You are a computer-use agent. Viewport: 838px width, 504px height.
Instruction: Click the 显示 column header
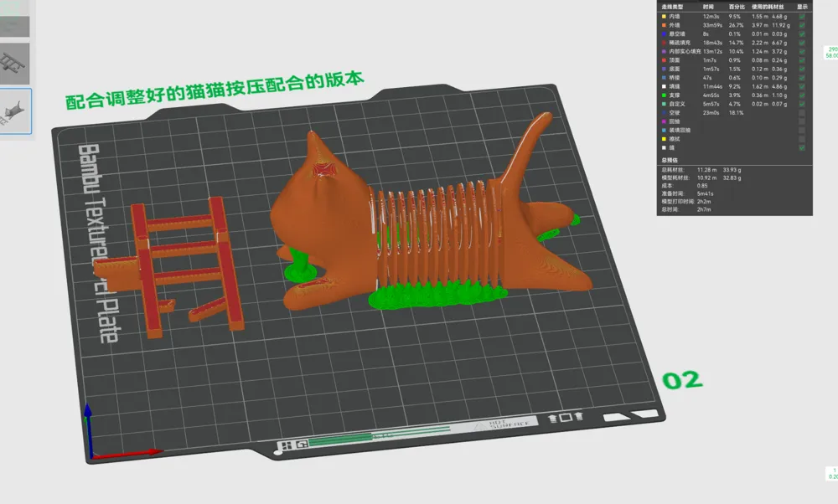click(x=802, y=7)
